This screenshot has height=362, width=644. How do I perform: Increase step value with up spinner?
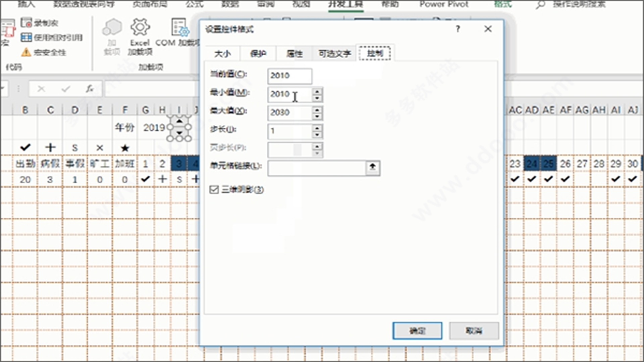click(x=317, y=128)
